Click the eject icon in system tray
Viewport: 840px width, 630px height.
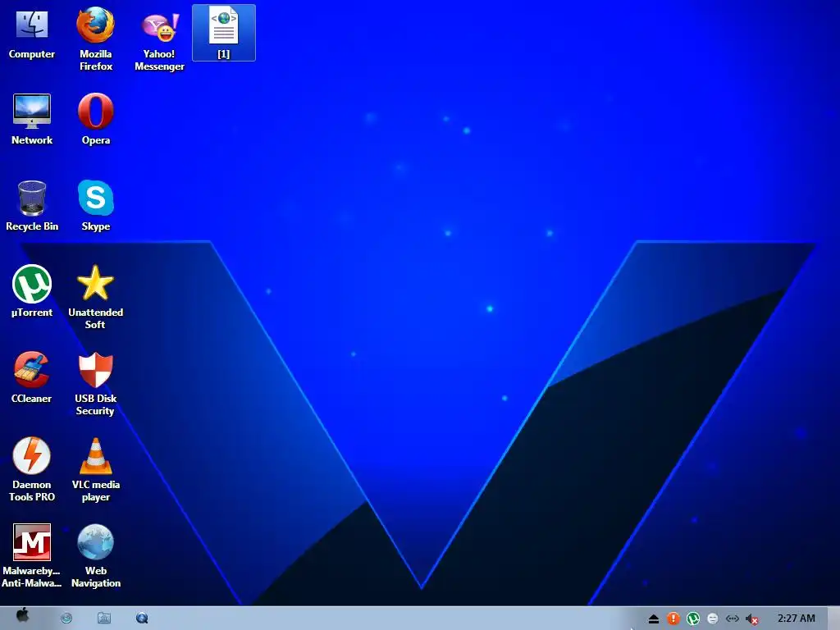click(x=653, y=619)
